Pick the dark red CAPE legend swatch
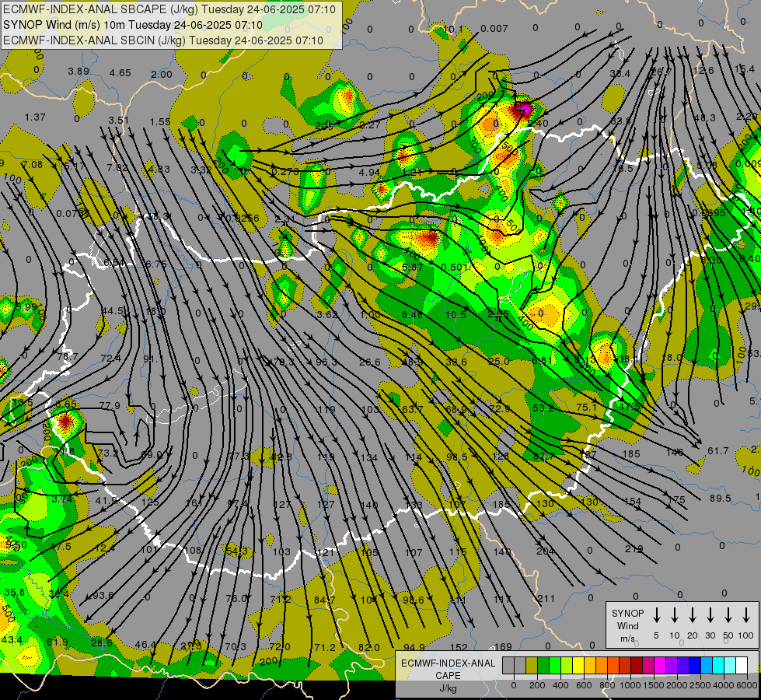This screenshot has height=700, width=761. tap(637, 665)
